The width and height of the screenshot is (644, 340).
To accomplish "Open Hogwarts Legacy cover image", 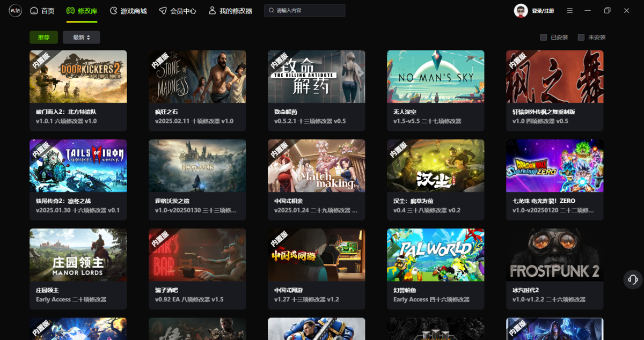I will coord(197,166).
